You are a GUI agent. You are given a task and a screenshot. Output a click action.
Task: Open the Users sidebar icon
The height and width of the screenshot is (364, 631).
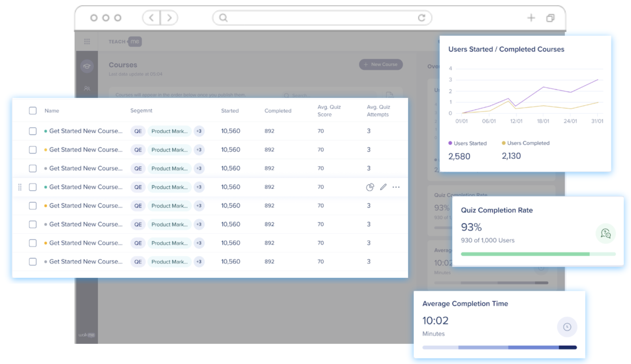click(87, 89)
